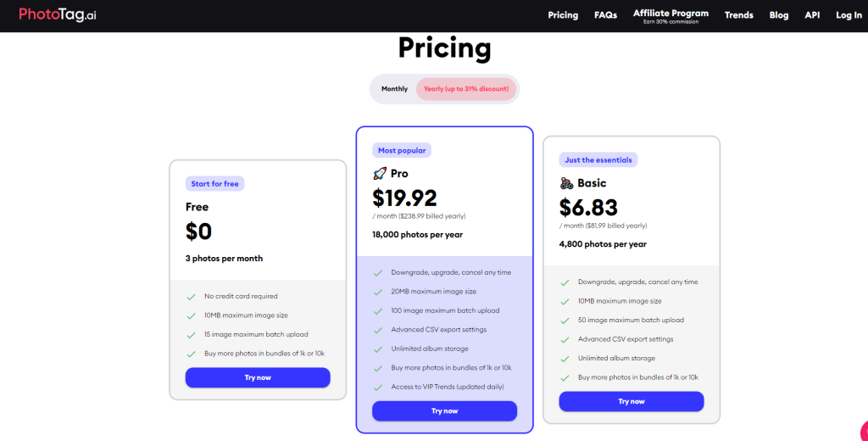Switch billing to Monthly

pyautogui.click(x=394, y=89)
